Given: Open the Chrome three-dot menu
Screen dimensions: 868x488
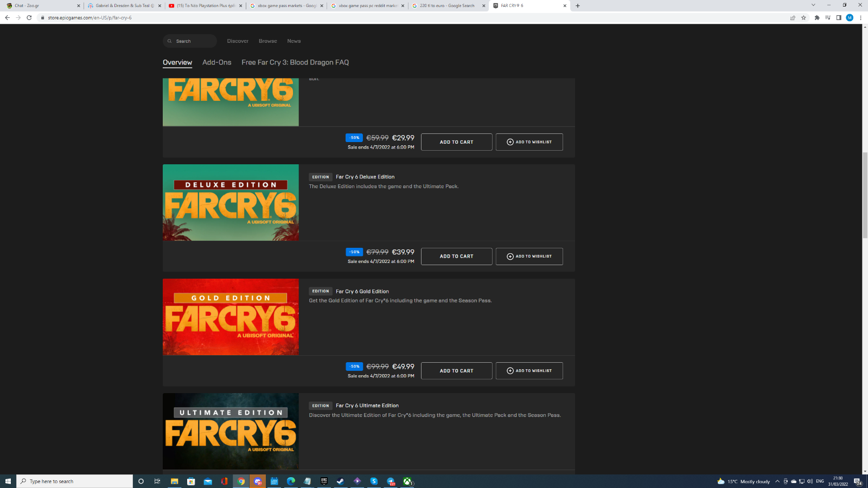Looking at the screenshot, I should (860, 17).
